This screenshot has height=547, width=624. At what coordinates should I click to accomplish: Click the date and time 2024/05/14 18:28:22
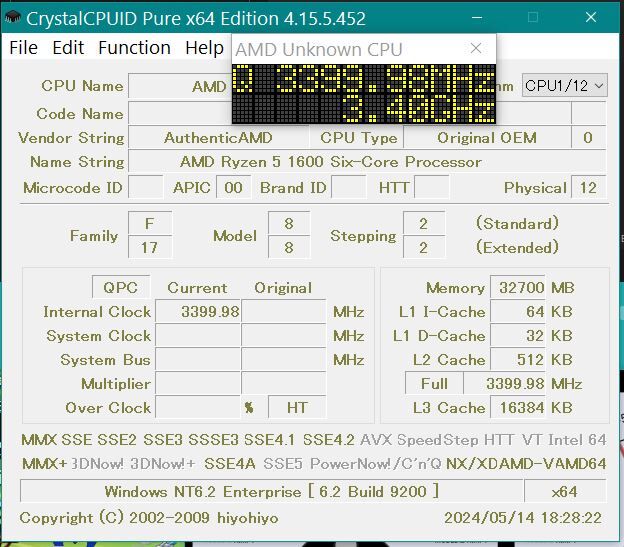pos(523,518)
